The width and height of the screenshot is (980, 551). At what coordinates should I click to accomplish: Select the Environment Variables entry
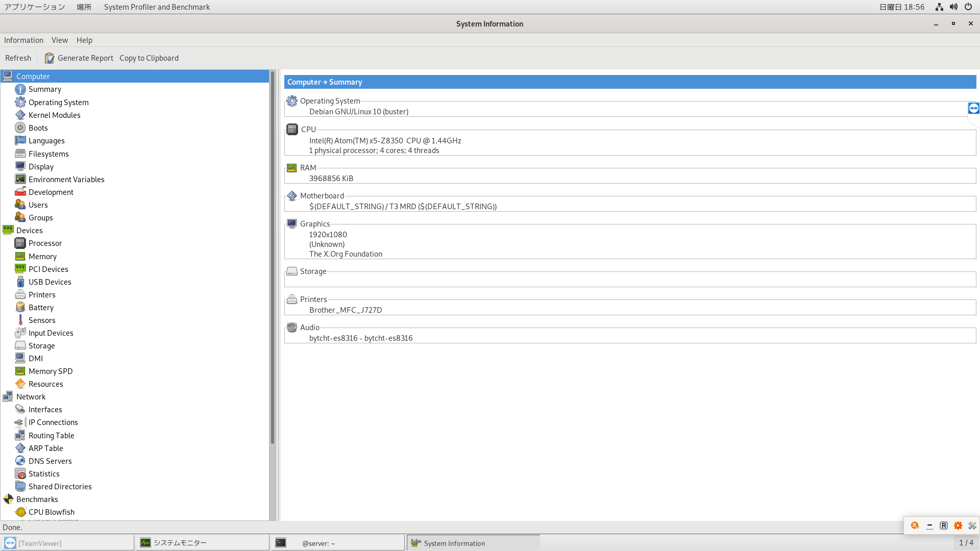[x=66, y=180]
